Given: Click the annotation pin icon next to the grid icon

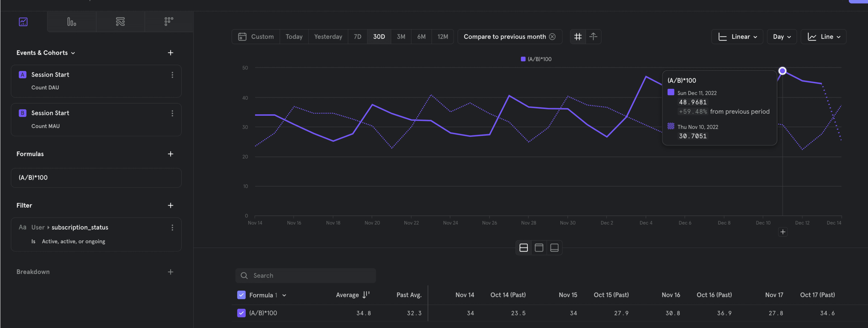Looking at the screenshot, I should point(593,37).
